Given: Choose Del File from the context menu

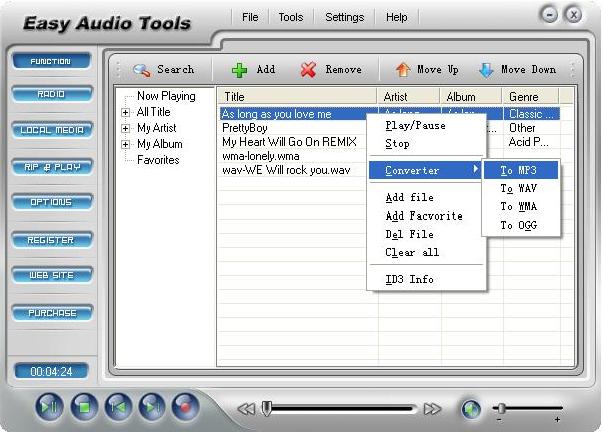Looking at the screenshot, I should (426, 234).
